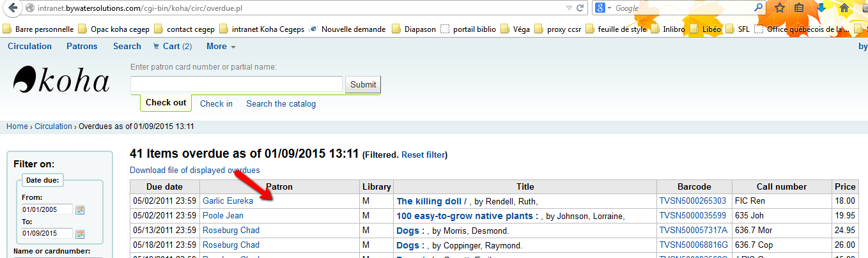Switch to the Check in tab
Viewport: 868px width, 258px height.
pos(216,103)
